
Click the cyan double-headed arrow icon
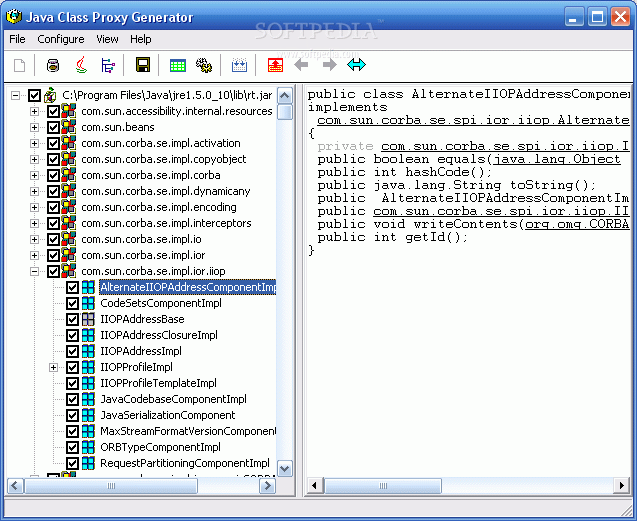(356, 65)
